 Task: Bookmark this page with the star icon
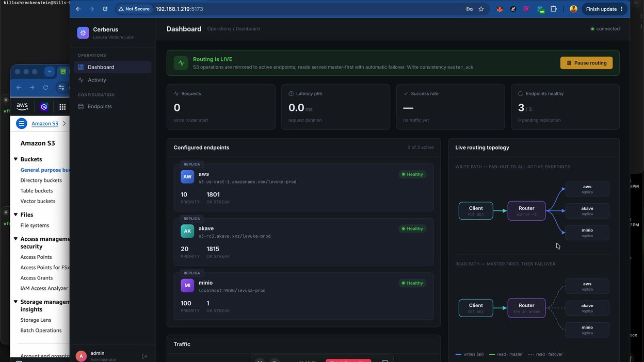click(x=481, y=9)
